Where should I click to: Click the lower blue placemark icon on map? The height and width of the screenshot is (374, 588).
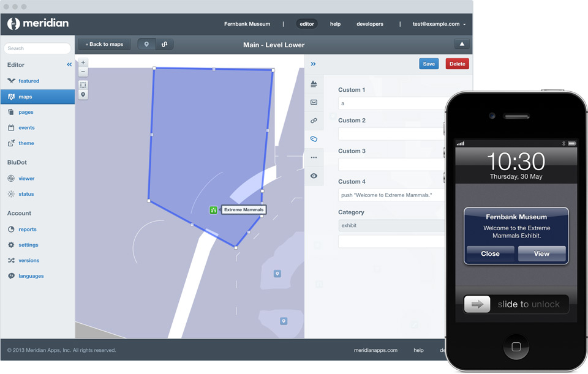[x=284, y=321]
